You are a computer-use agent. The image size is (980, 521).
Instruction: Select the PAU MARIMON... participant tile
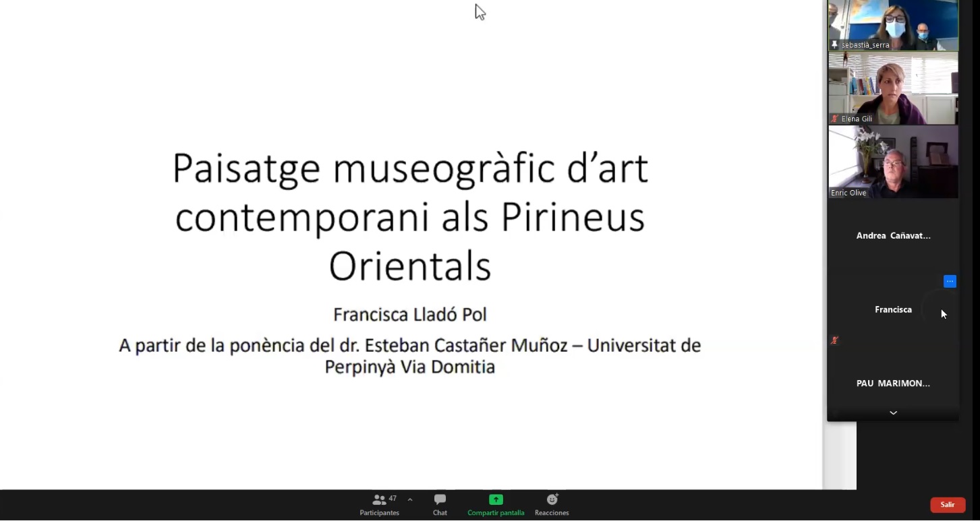pos(893,383)
